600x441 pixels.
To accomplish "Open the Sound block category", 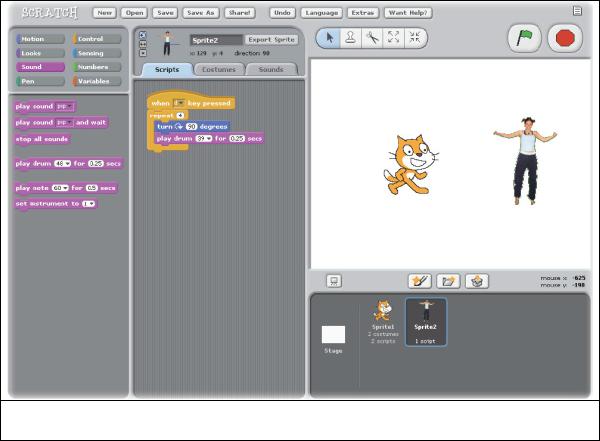I will (40, 67).
